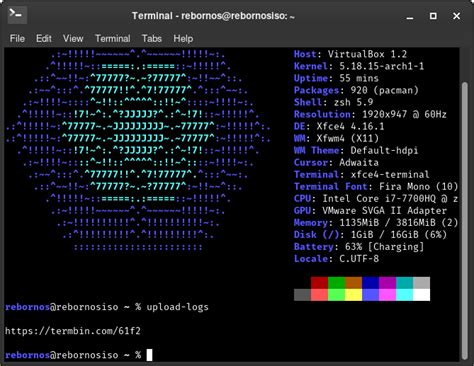
Task: Click the 'CPU: Intel Core i7-7700HQ' line
Action: (x=376, y=199)
